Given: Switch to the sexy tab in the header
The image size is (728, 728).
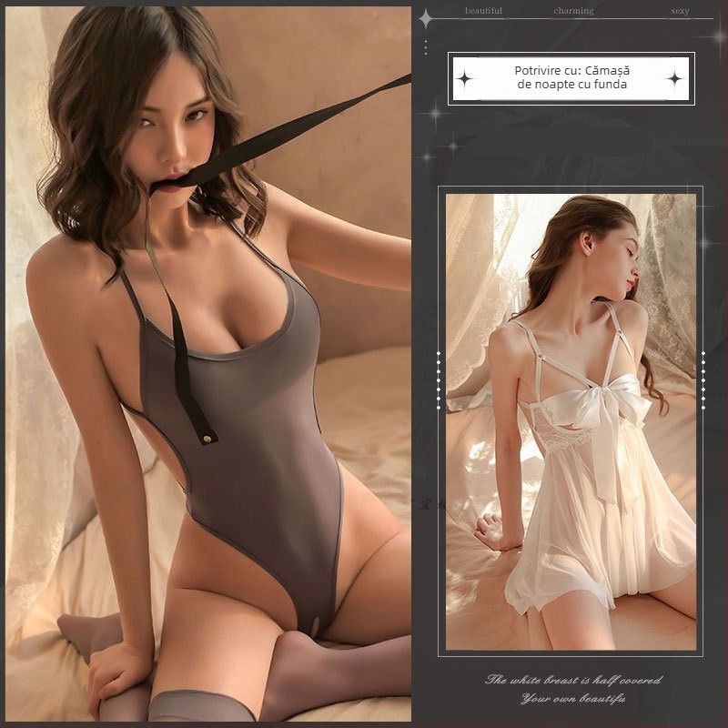Looking at the screenshot, I should tap(680, 12).
